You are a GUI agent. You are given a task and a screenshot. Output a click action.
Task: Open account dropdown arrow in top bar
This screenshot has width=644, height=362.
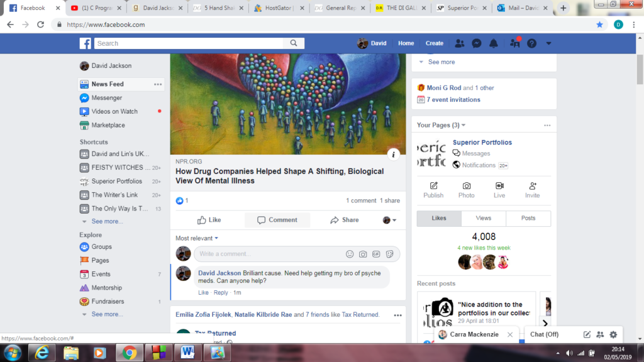[x=548, y=43]
